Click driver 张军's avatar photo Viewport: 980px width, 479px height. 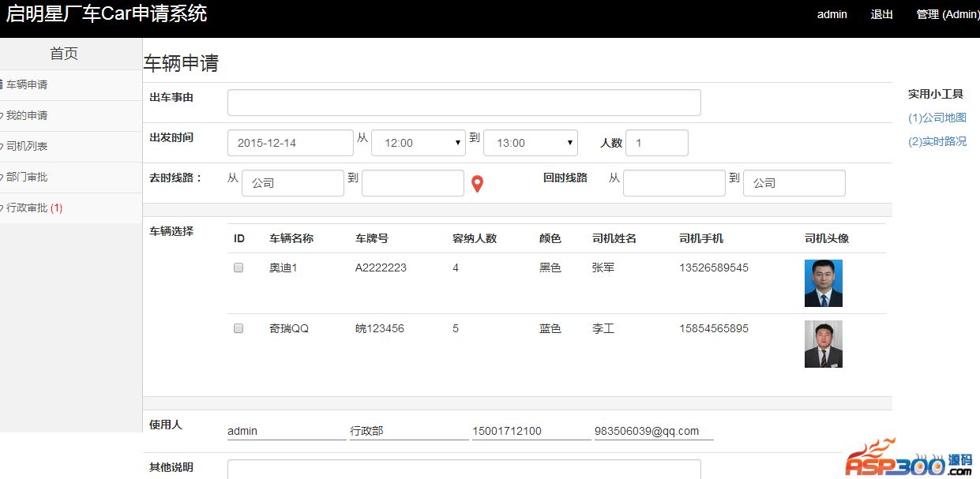[x=823, y=283]
